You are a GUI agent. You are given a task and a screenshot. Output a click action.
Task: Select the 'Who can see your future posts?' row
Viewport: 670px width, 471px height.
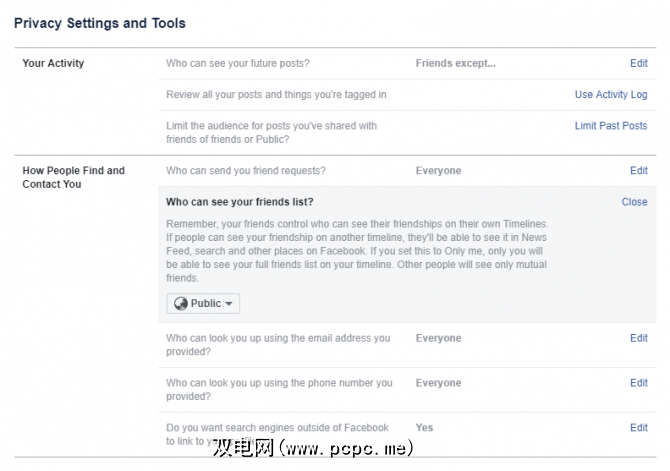click(x=238, y=63)
